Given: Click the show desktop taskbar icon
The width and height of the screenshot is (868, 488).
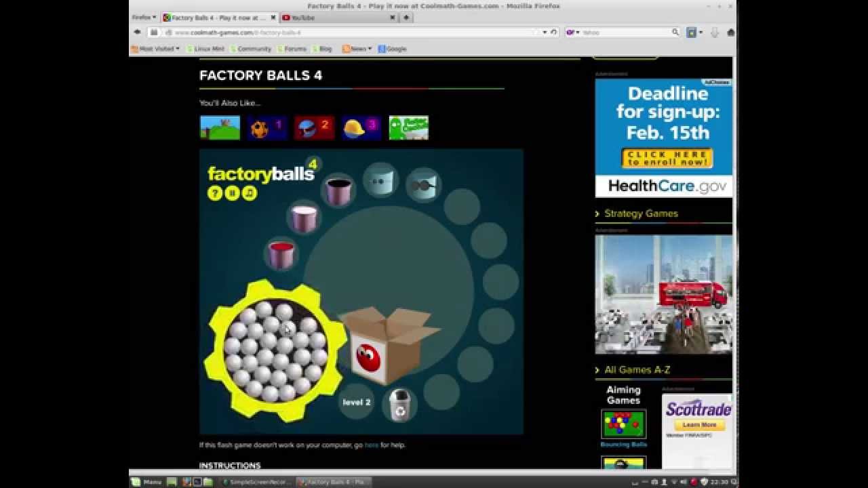Looking at the screenshot, I should (x=172, y=482).
